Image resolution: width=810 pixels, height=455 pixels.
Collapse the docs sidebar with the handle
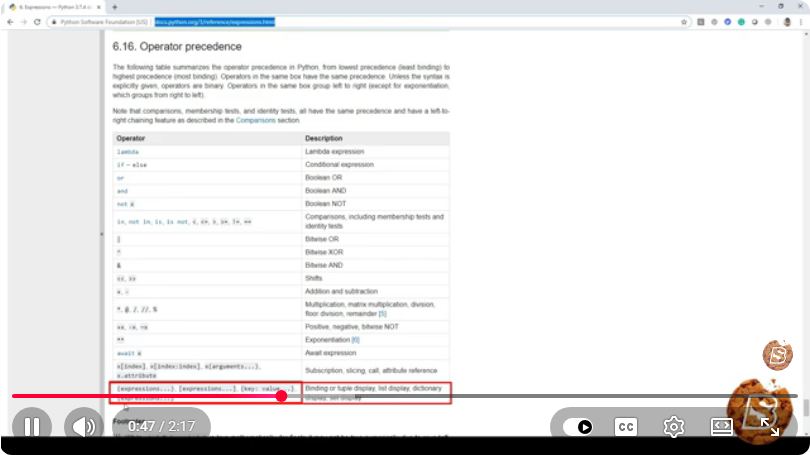[102, 234]
